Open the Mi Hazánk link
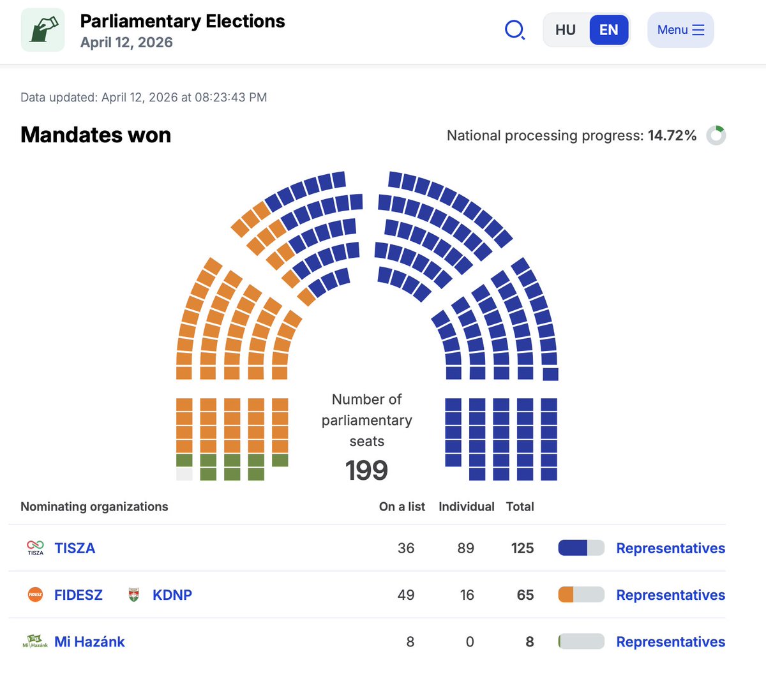The width and height of the screenshot is (766, 700). pyautogui.click(x=89, y=641)
